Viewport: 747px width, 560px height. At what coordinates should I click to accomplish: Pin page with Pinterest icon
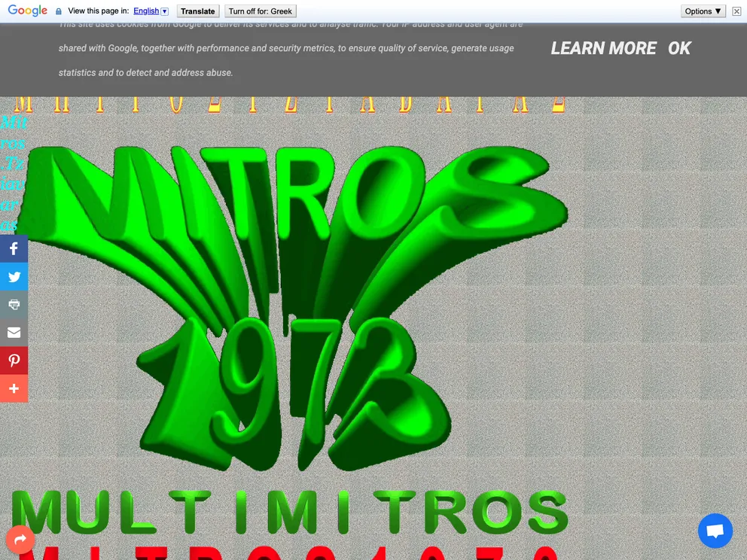14,360
